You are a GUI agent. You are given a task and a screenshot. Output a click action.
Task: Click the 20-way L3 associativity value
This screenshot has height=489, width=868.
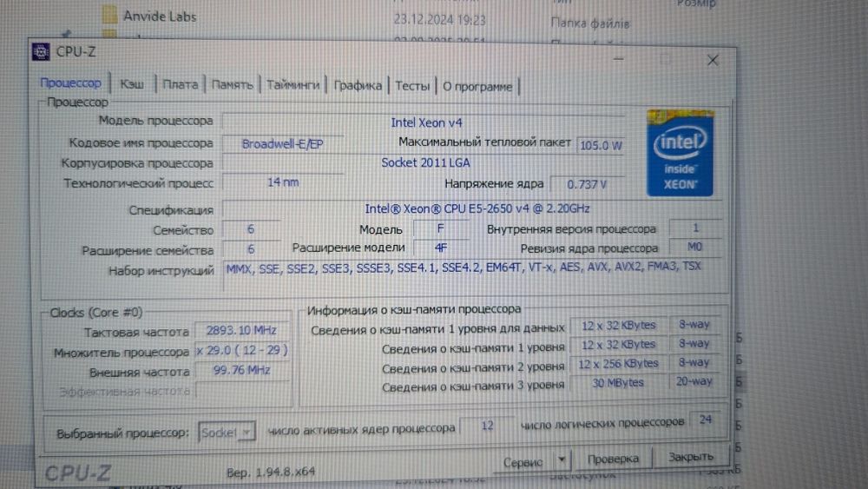694,381
